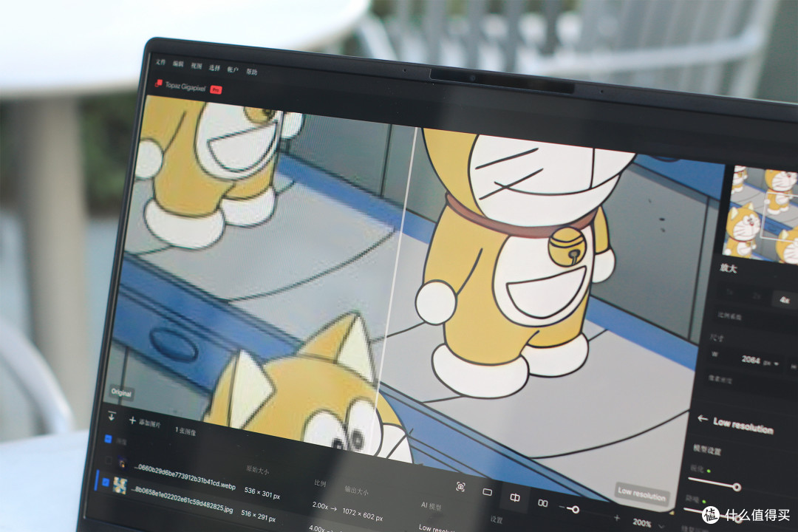This screenshot has height=532, width=798.
Task: Click the width 2064 input field
Action: tap(750, 359)
